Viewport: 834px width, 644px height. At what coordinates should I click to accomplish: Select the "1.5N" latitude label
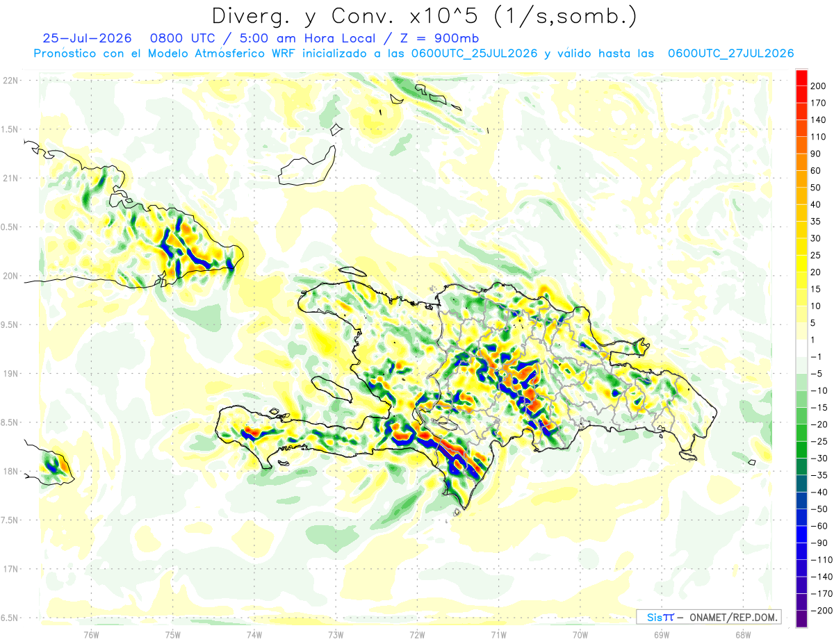click(11, 129)
